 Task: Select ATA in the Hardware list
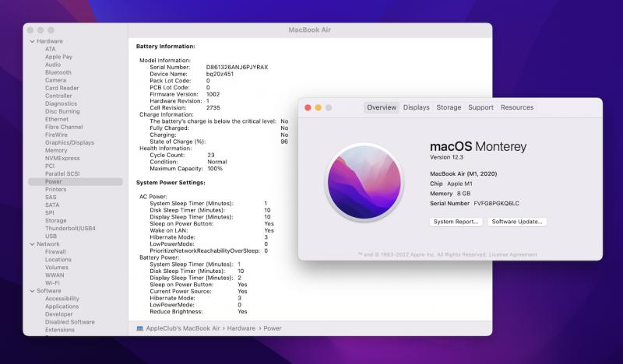pyautogui.click(x=50, y=49)
